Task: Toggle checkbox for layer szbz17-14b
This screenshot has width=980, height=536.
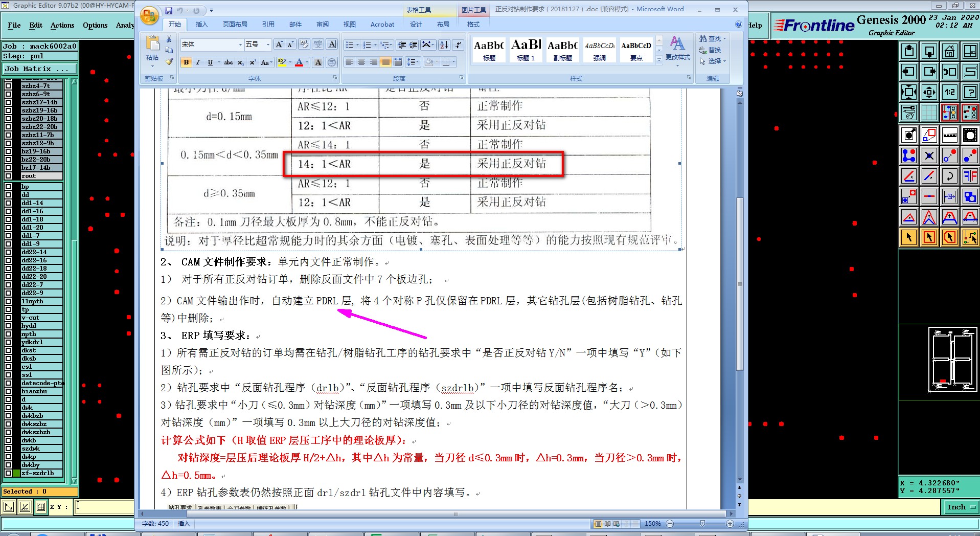Action: (x=8, y=102)
